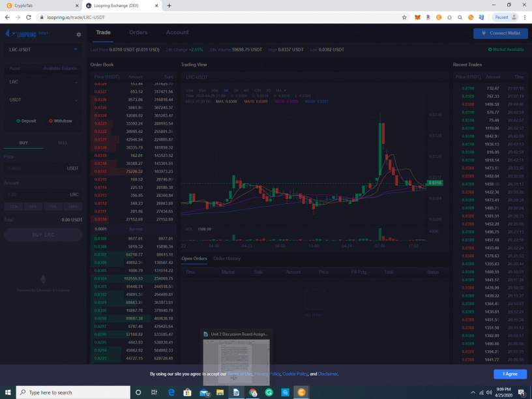Open Cortana from the taskbar

pos(138,392)
